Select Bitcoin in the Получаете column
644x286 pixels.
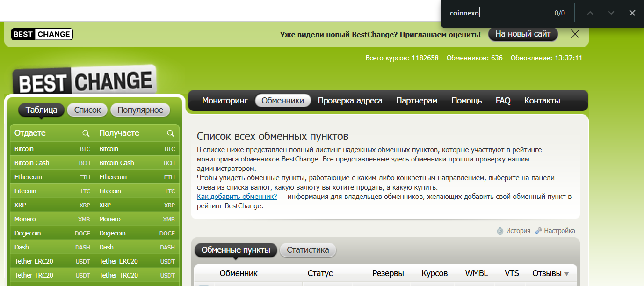coord(137,149)
